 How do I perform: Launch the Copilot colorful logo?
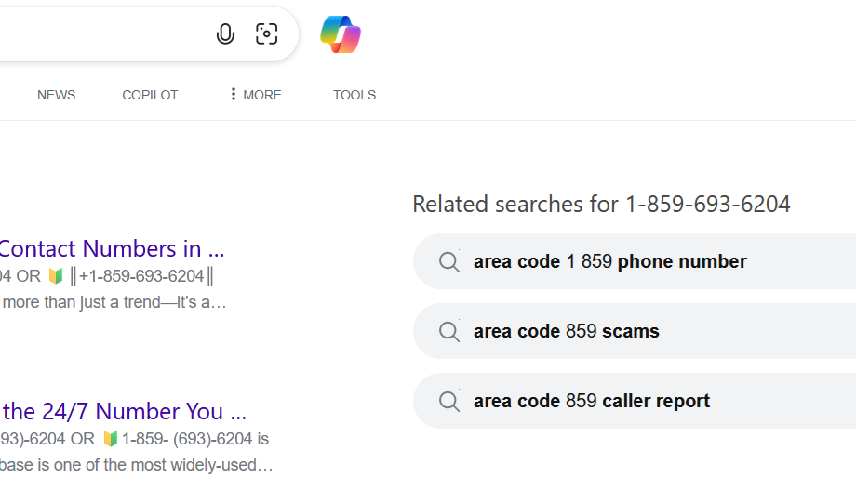pyautogui.click(x=341, y=34)
